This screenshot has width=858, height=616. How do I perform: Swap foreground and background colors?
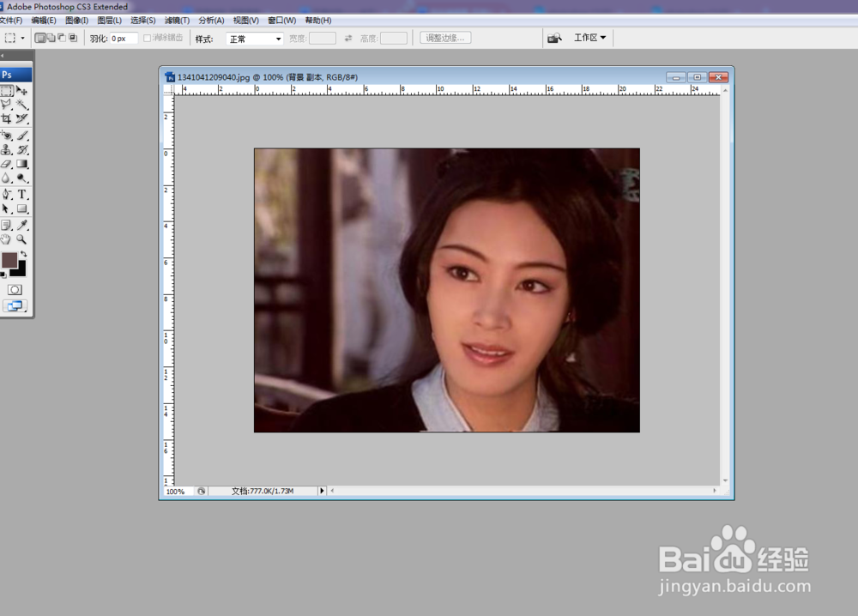tap(23, 255)
